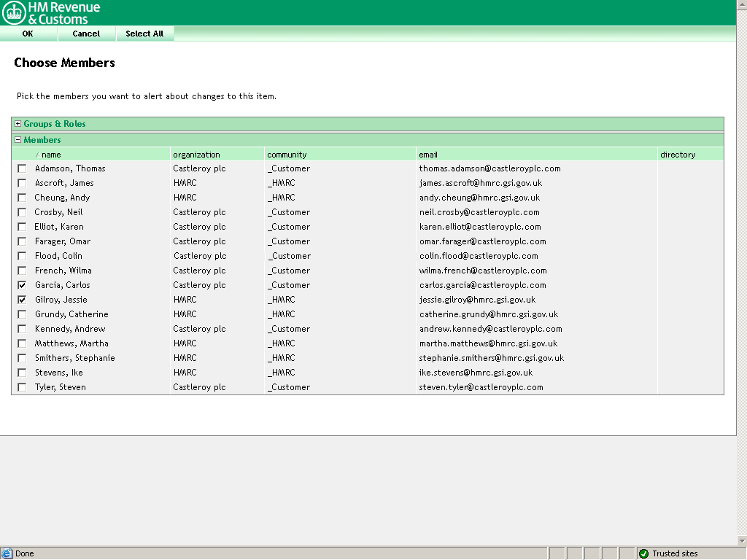Select the Tyler, Steven checkbox
747x560 pixels.
pos(22,387)
